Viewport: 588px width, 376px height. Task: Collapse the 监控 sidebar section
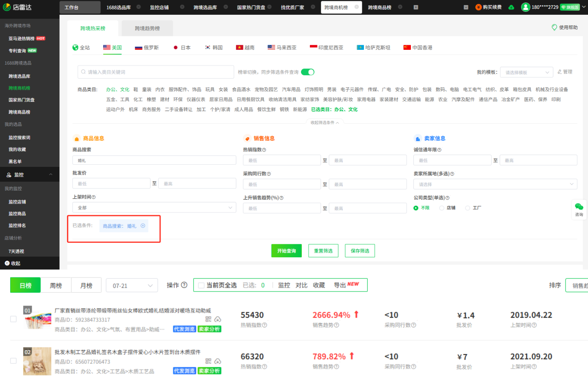tap(51, 175)
